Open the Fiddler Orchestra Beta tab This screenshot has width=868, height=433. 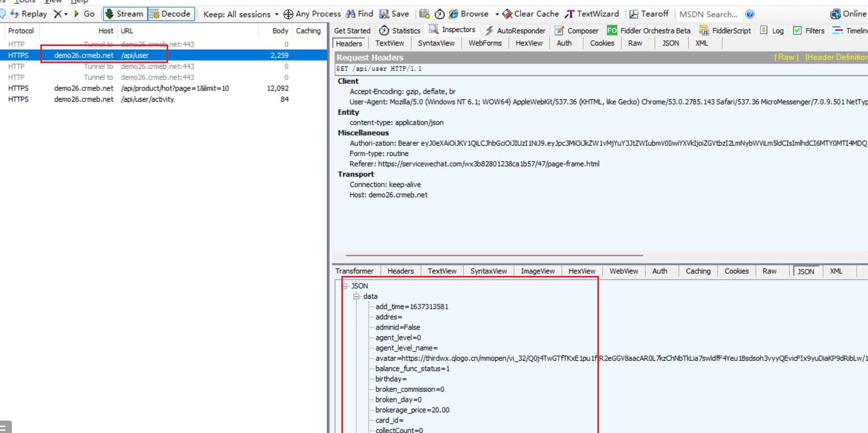tap(649, 30)
